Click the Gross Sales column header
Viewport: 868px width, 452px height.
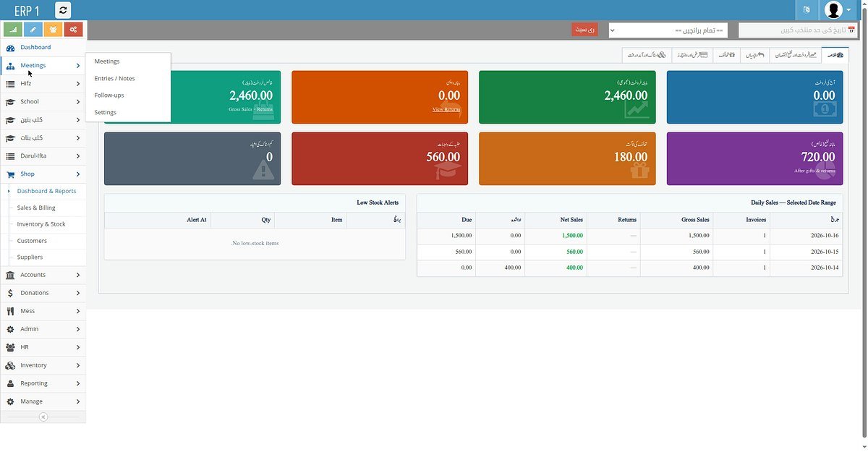pyautogui.click(x=676, y=220)
